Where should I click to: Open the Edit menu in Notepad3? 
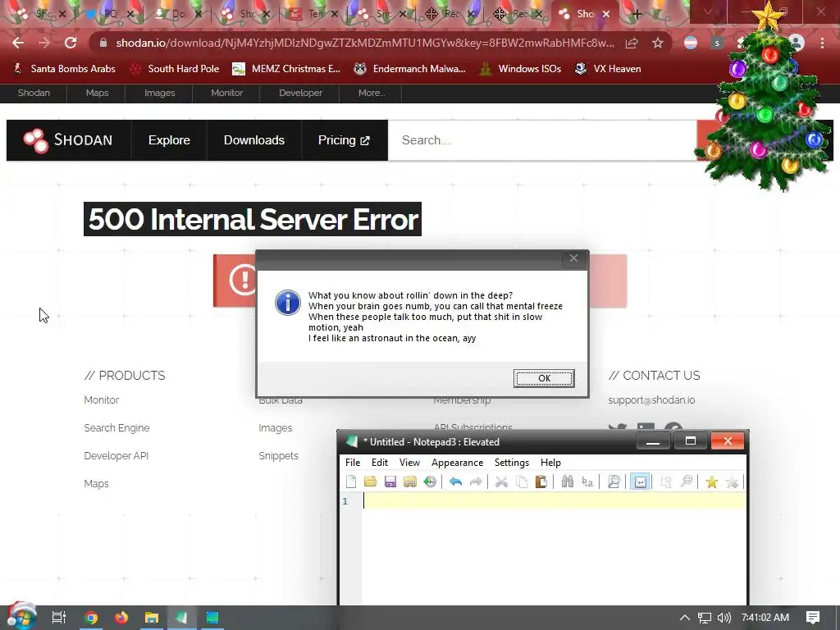tap(379, 463)
